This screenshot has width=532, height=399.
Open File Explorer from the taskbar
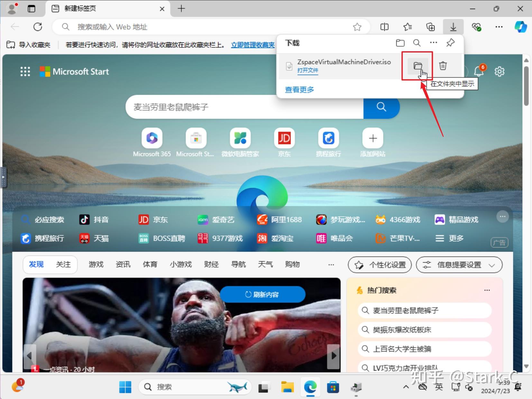[x=287, y=387]
